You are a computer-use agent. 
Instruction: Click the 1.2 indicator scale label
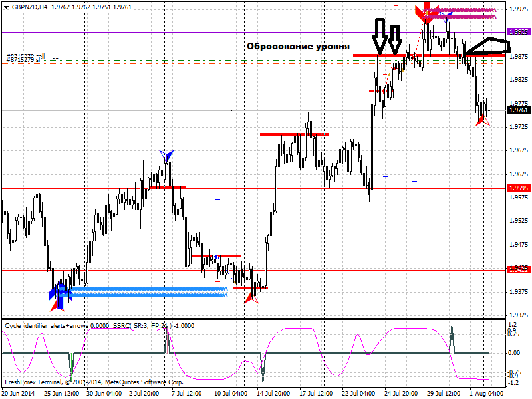512,325
